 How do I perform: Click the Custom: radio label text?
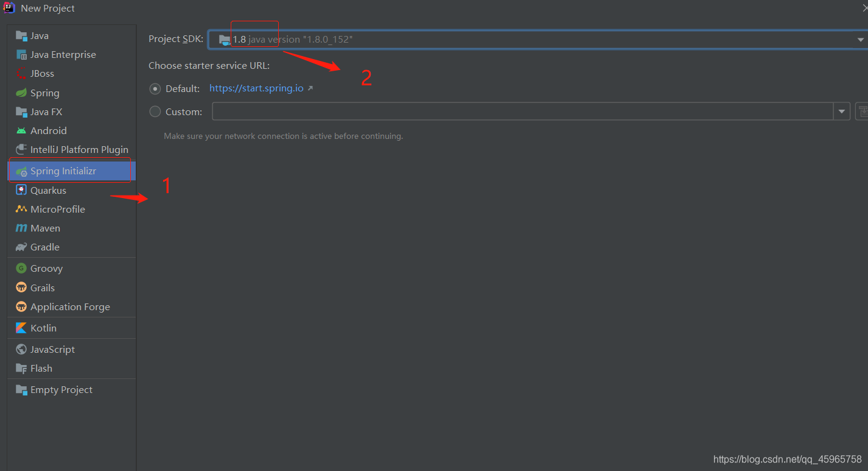coord(184,112)
